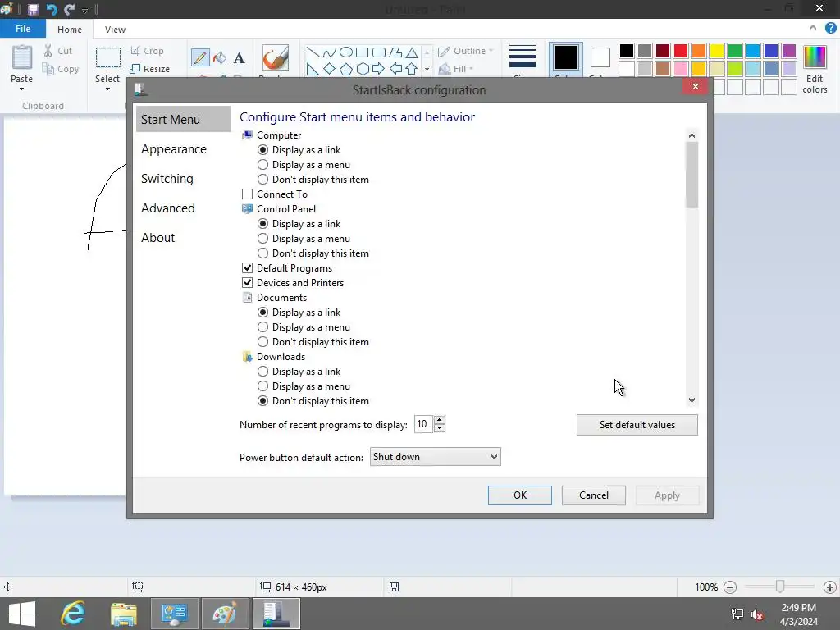The width and height of the screenshot is (840, 630).
Task: Pick the Pentagon shape
Action: [x=346, y=69]
